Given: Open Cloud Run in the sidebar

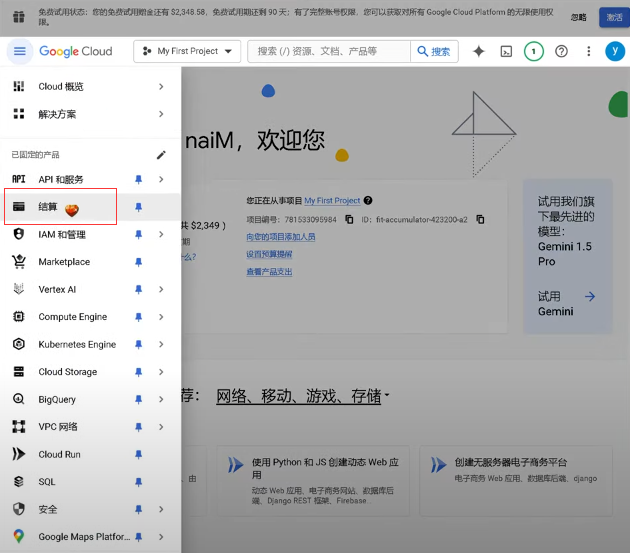Looking at the screenshot, I should [x=59, y=454].
